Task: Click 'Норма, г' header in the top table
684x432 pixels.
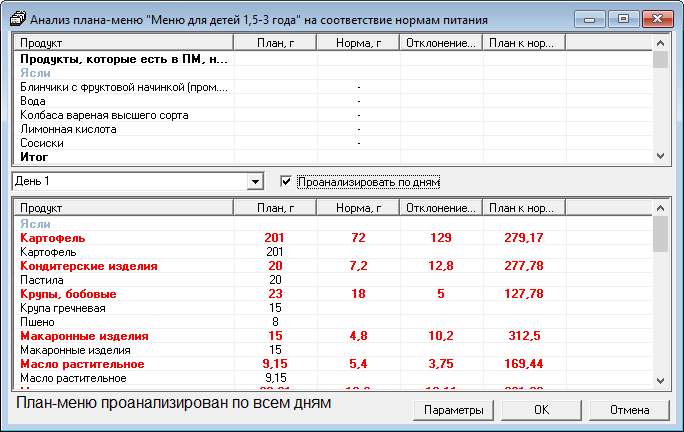Action: (358, 43)
